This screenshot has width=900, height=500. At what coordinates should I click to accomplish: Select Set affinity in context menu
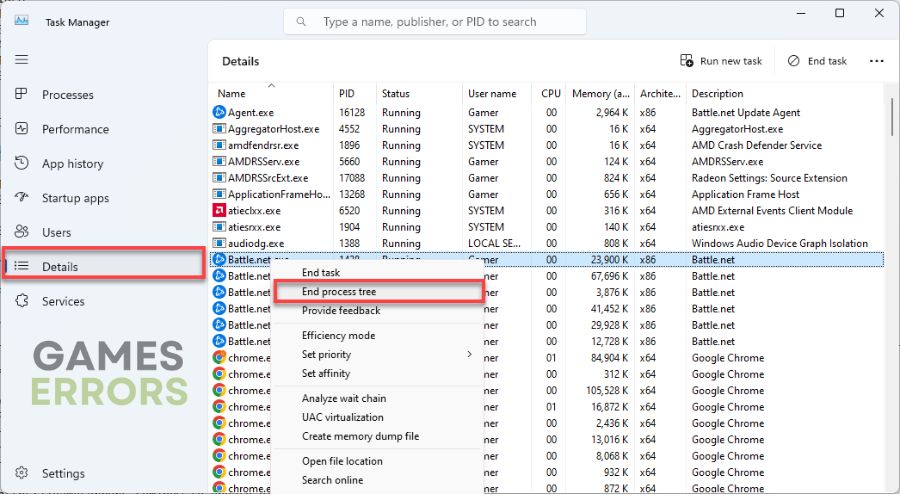[x=326, y=373]
